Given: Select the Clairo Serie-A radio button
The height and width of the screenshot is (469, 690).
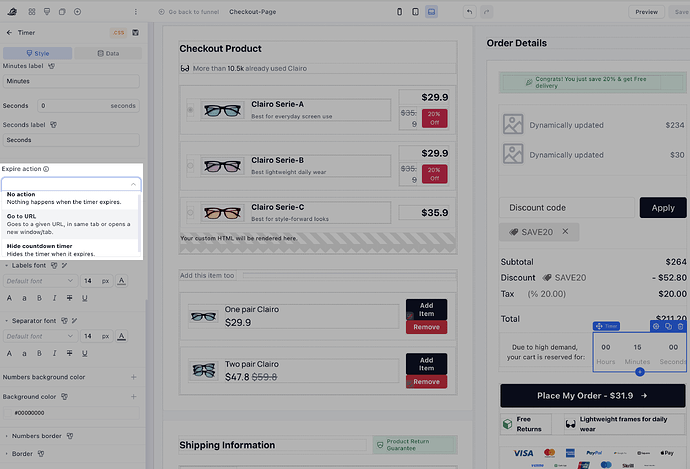Looking at the screenshot, I should (x=191, y=110).
